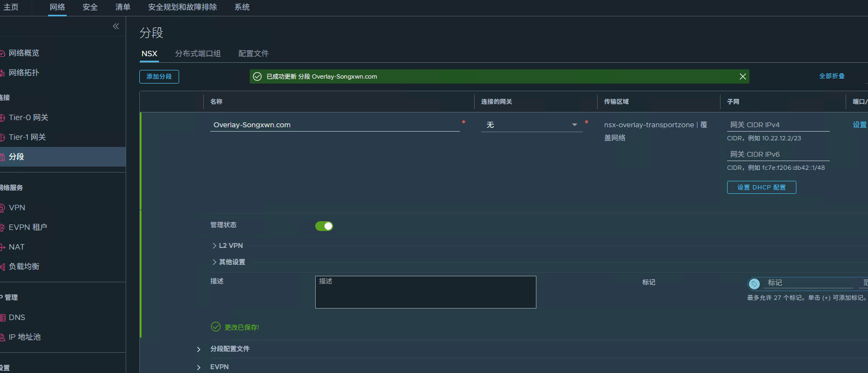868x373 pixels.
Task: Open 网络拓扑 in the sidebar
Action: tap(24, 73)
